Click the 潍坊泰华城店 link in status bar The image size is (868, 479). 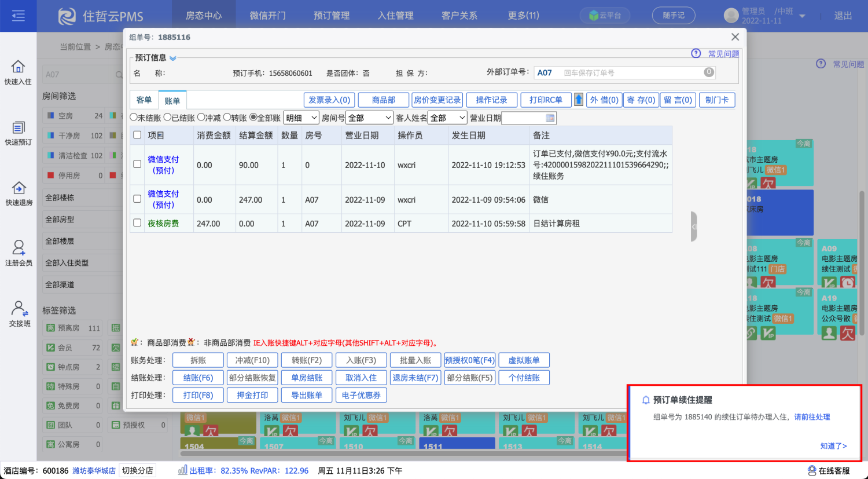click(x=94, y=470)
